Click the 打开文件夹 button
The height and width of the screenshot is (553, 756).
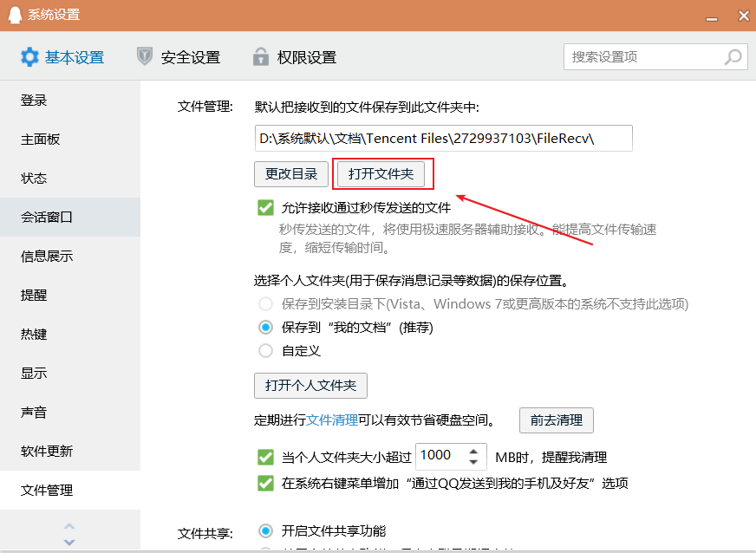[381, 174]
